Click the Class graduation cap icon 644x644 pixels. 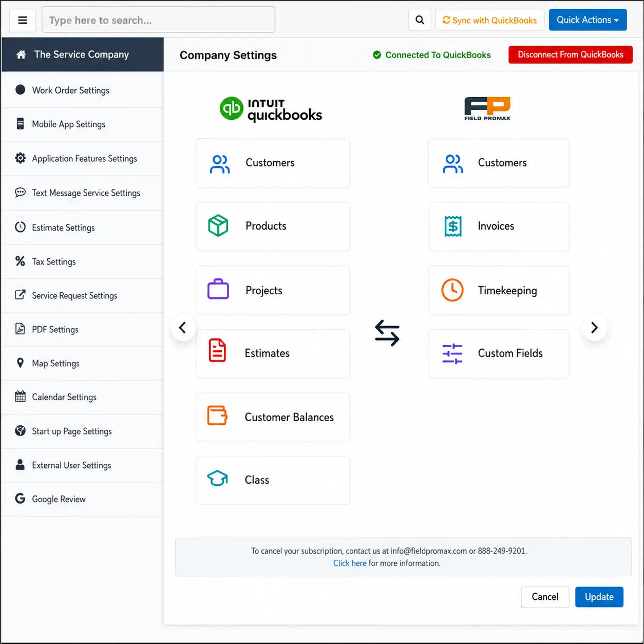(217, 479)
